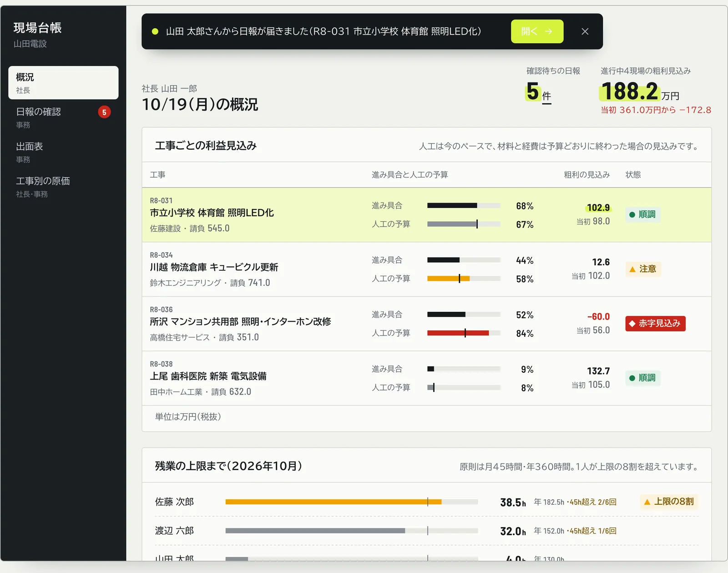Image resolution: width=728 pixels, height=573 pixels.
Task: Click the green dot in notification banner
Action: coord(155,31)
